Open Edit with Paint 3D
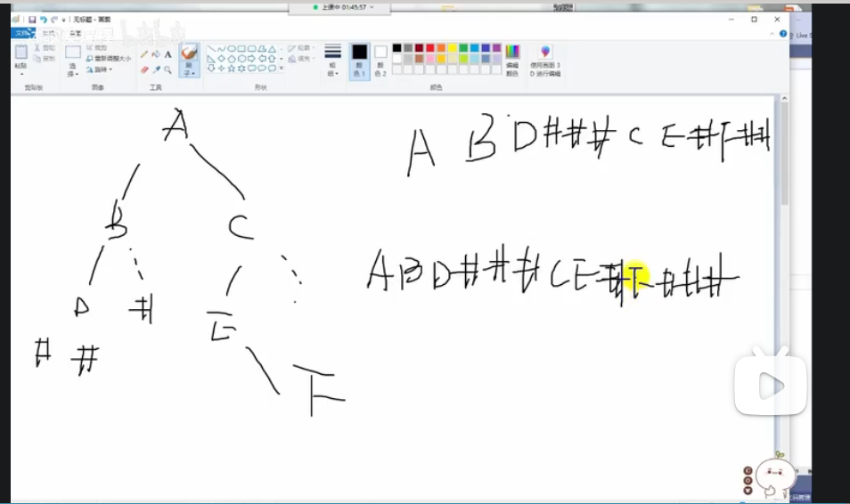 (545, 61)
